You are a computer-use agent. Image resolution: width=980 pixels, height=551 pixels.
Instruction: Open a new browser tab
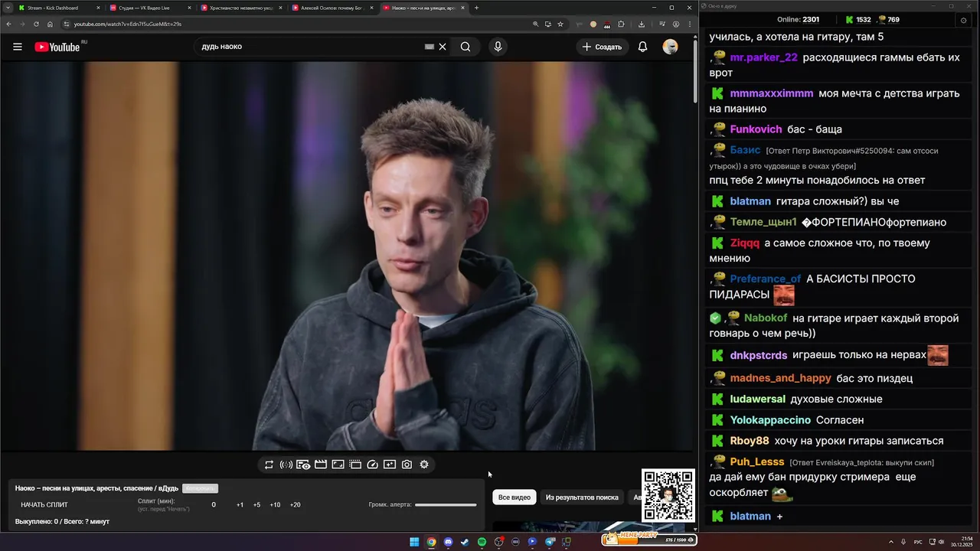[476, 8]
